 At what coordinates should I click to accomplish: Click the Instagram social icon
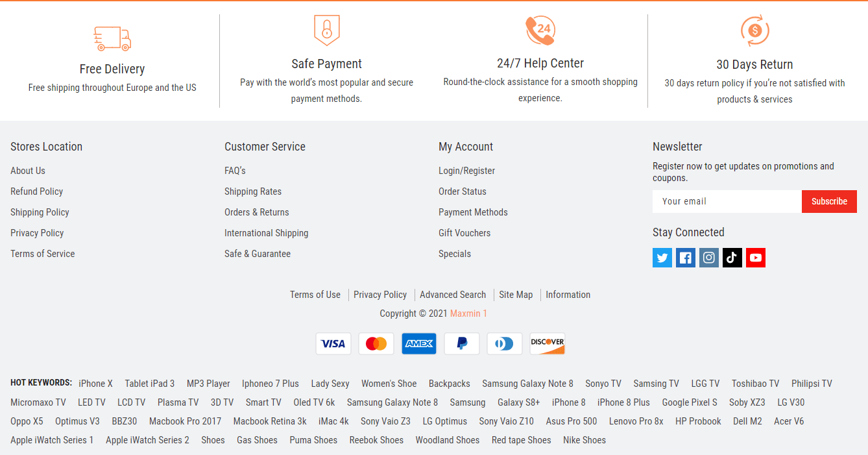[x=709, y=258]
